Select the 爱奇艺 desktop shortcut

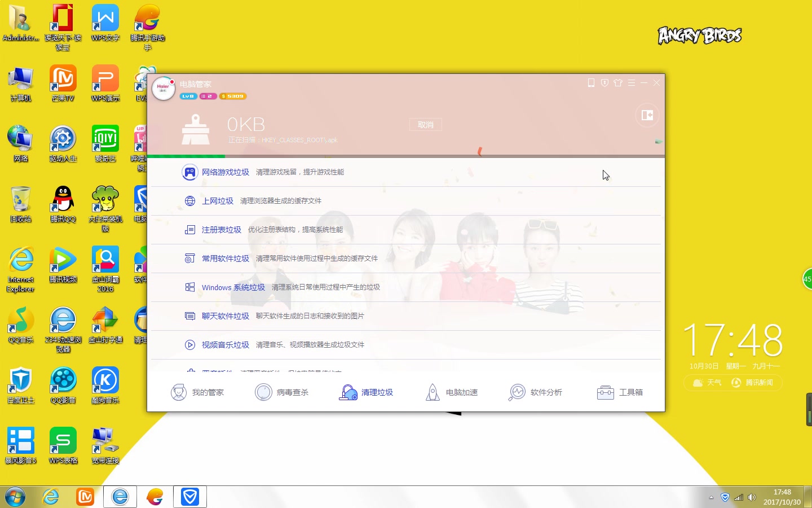(x=105, y=144)
